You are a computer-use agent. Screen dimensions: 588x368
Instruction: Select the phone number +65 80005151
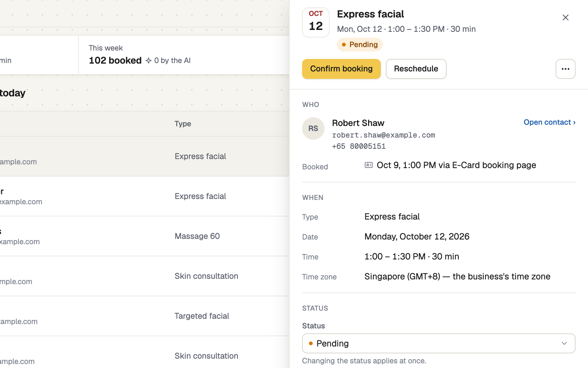[x=359, y=146]
